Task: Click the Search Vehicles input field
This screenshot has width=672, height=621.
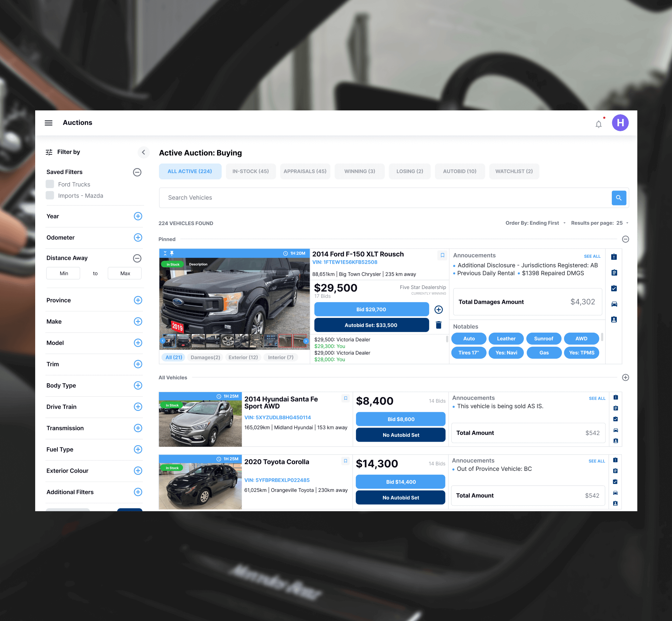Action: pyautogui.click(x=385, y=198)
